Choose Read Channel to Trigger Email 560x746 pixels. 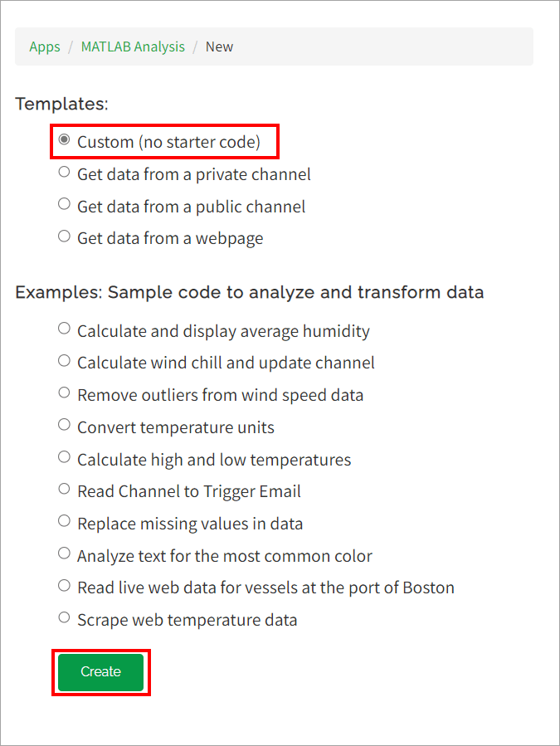click(65, 490)
